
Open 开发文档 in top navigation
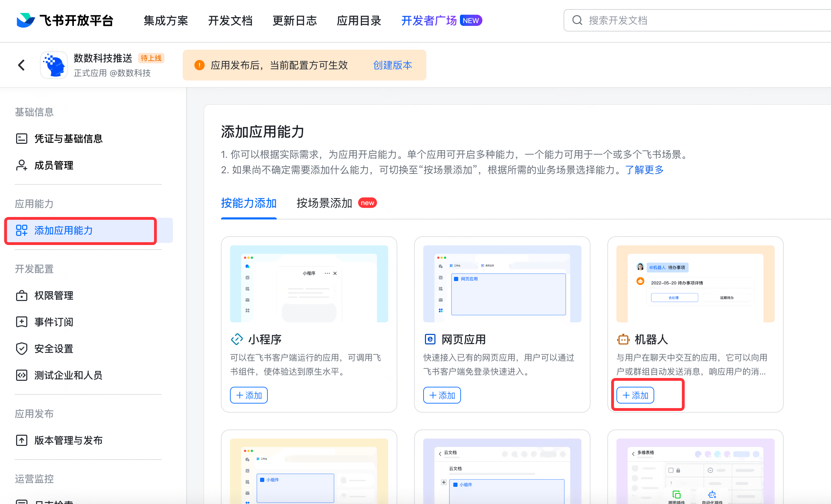(230, 21)
